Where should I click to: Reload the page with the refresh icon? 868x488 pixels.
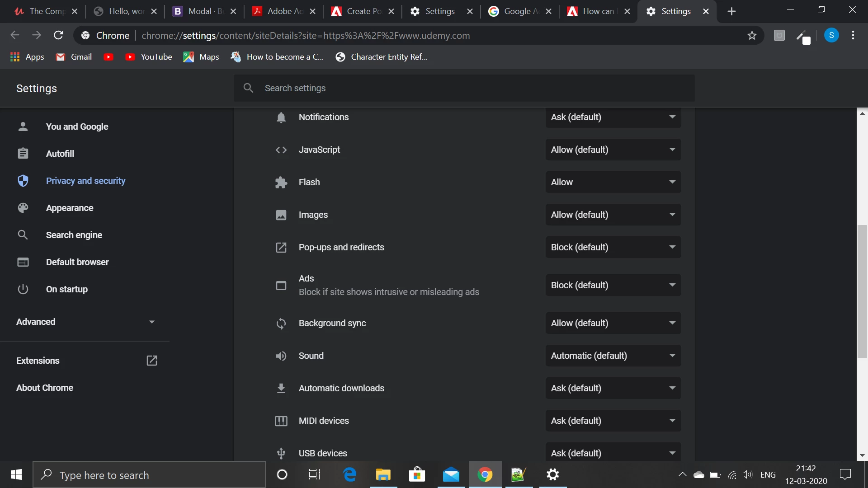tap(58, 35)
